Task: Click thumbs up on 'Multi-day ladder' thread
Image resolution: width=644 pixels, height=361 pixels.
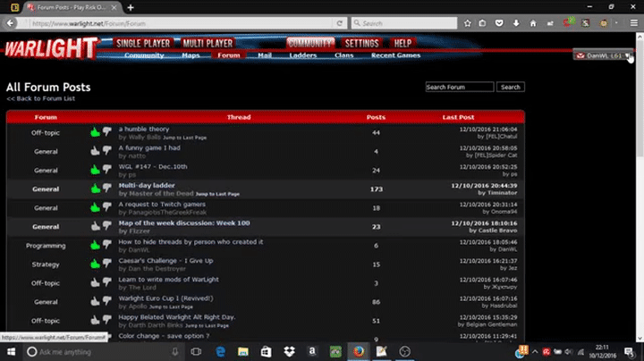Action: tap(95, 189)
